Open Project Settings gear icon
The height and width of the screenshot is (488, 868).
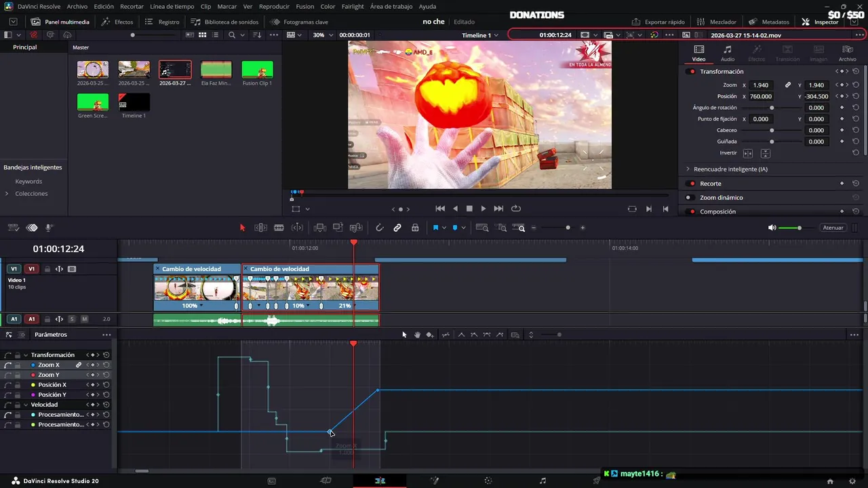tap(853, 481)
